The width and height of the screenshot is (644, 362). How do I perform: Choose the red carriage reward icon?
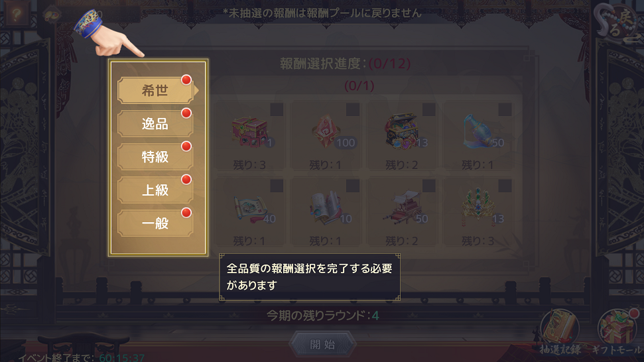(403, 208)
